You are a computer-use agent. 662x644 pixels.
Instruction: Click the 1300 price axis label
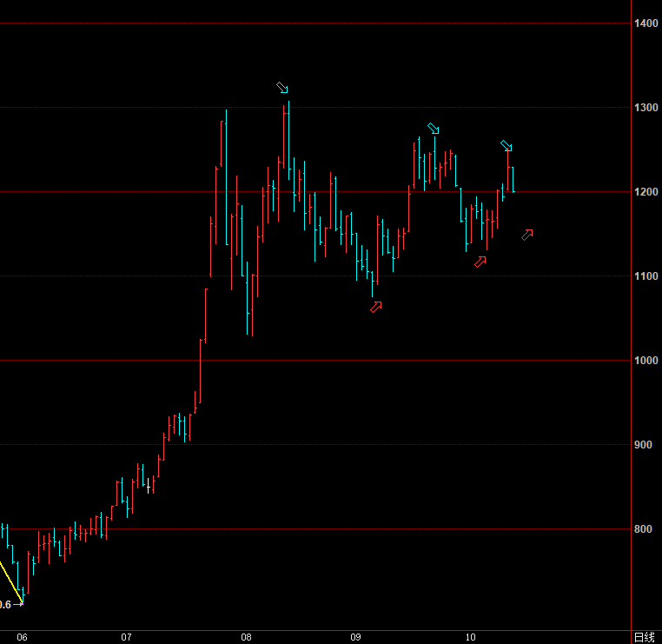coord(646,108)
